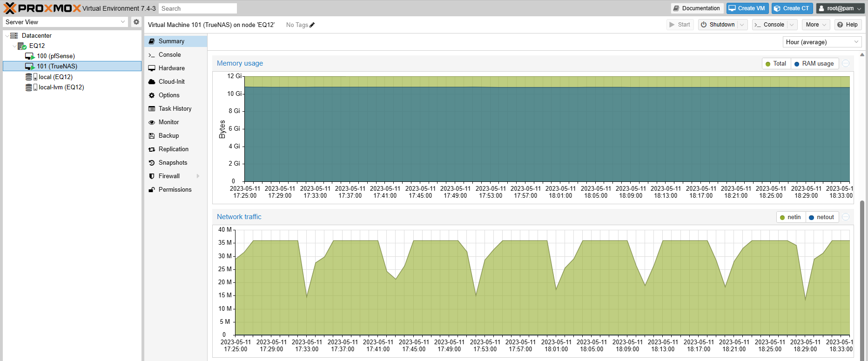Screen dimensions: 868x361
Task: Click the Documentation button
Action: point(697,8)
